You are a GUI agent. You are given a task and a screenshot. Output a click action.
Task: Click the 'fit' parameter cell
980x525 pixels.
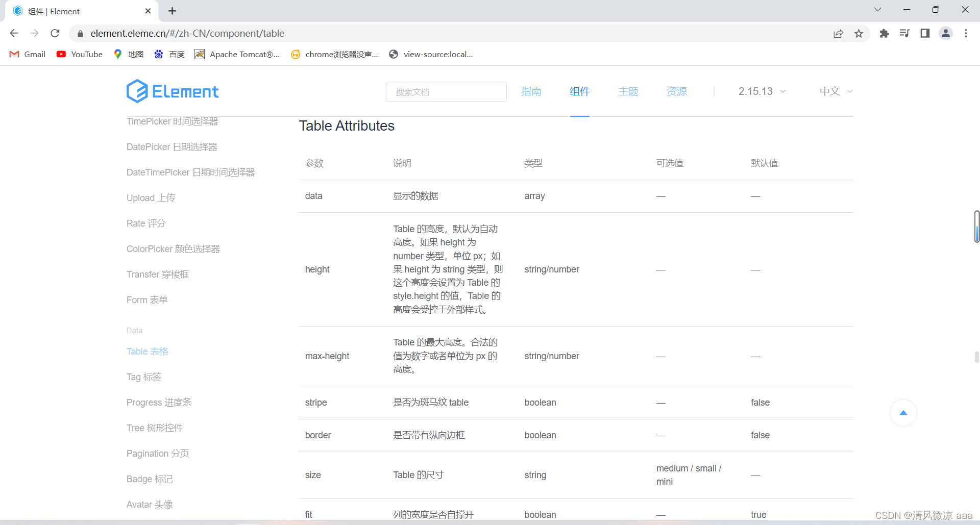[x=308, y=515]
